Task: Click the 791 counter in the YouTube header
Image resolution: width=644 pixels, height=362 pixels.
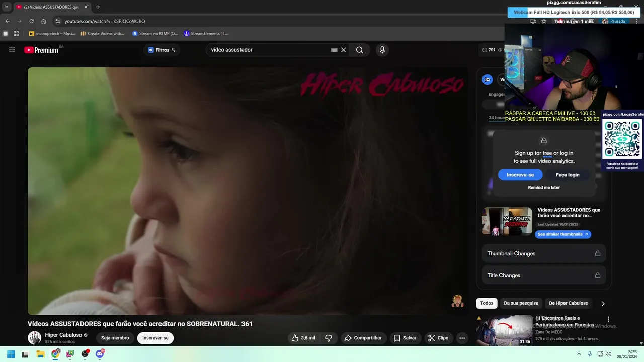Action: 489,50
